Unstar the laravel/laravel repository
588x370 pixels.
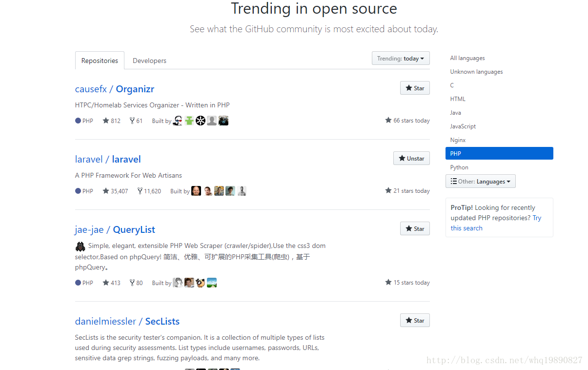[x=411, y=158]
